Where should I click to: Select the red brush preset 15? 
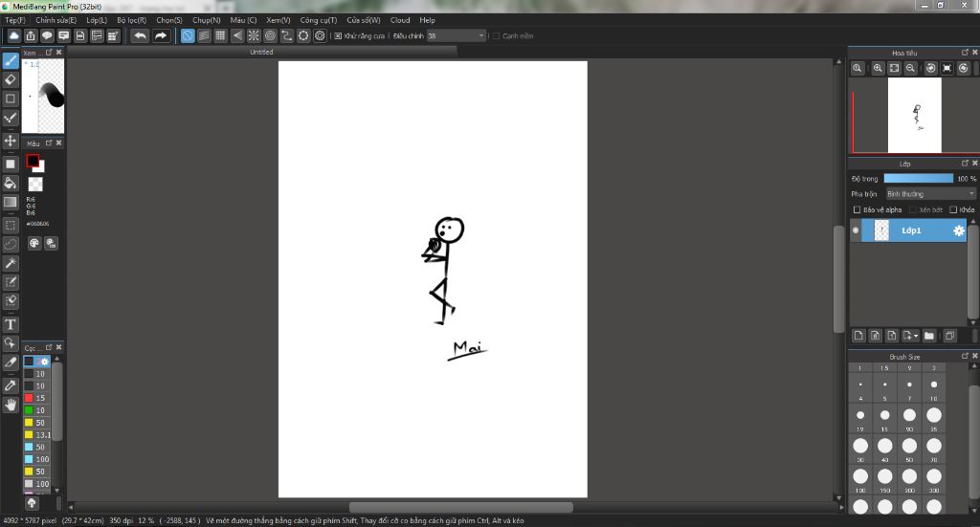click(38, 398)
